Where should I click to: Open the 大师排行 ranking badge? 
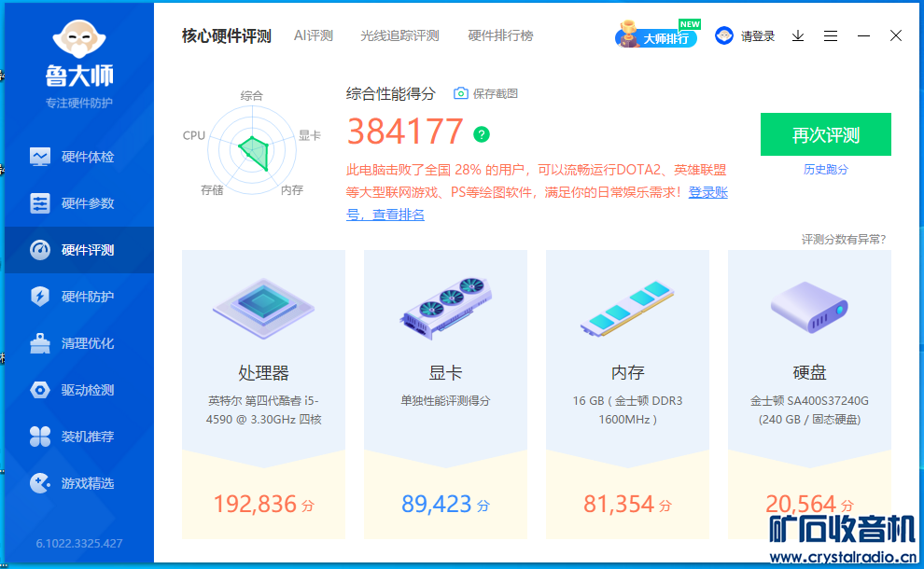[658, 35]
